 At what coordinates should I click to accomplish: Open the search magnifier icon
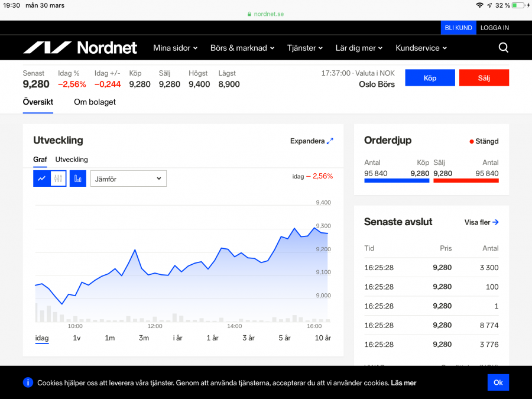503,48
